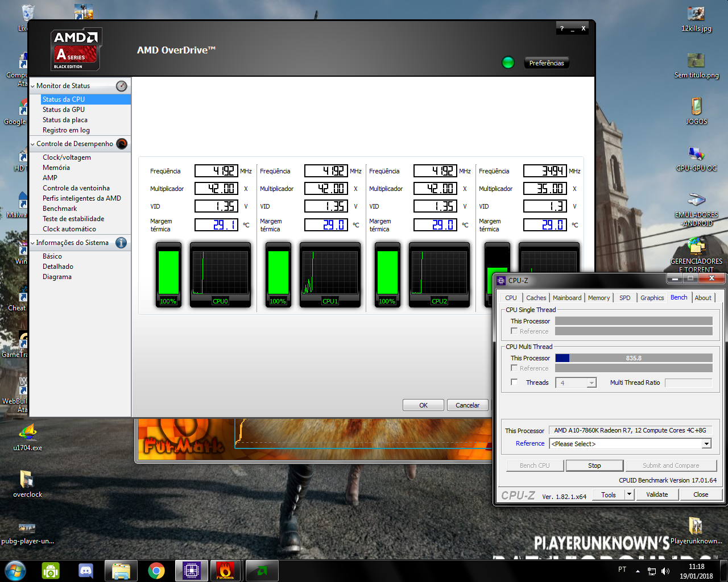Click the Monitor de Status gauge icon
Image resolution: width=728 pixels, height=582 pixels.
click(x=122, y=86)
